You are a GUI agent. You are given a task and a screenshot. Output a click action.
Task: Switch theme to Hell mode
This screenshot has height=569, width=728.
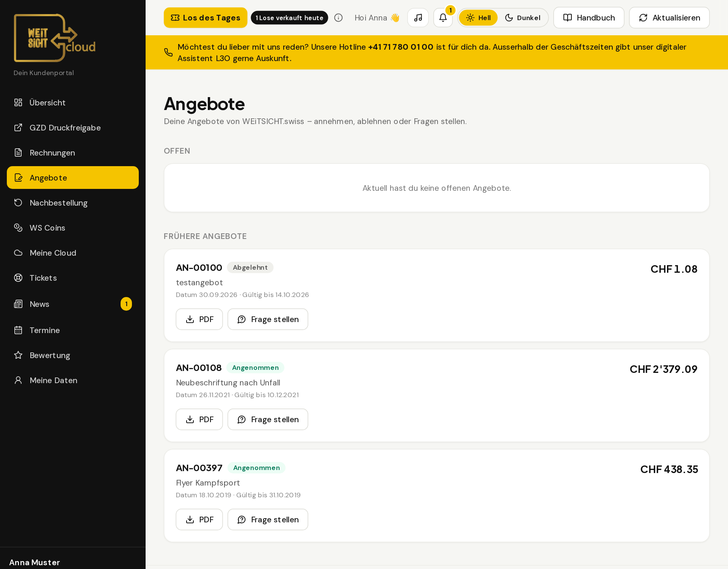[478, 18]
